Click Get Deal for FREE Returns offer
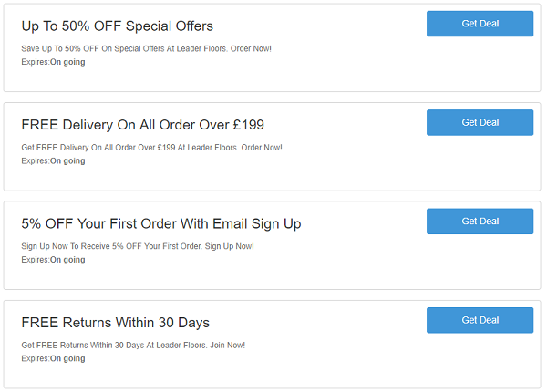The width and height of the screenshot is (547, 392). pyautogui.click(x=480, y=320)
